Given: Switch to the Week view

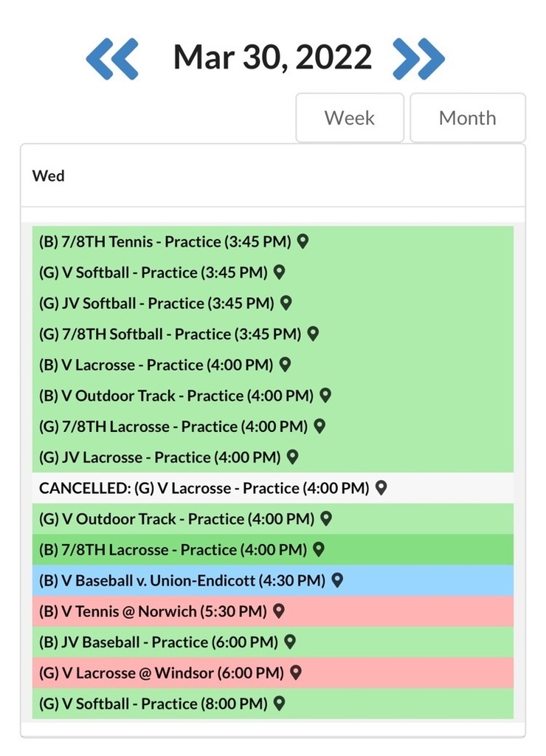Looking at the screenshot, I should click(x=350, y=117).
